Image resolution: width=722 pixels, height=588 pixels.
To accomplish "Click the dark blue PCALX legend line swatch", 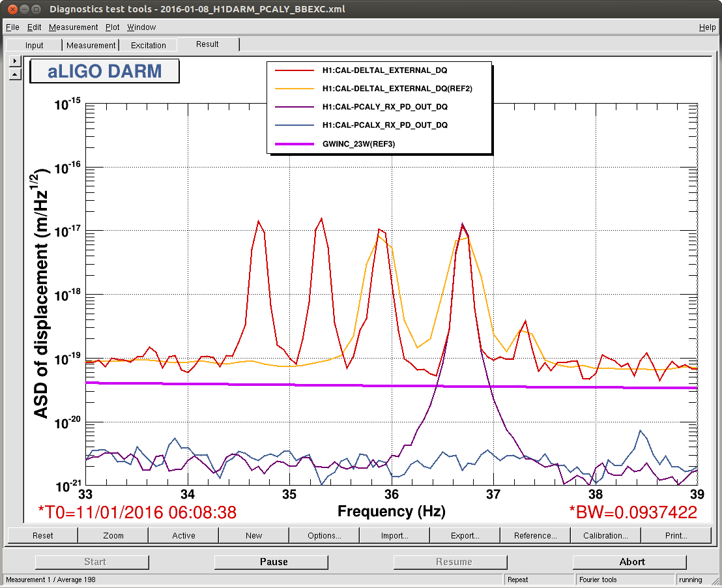I will click(x=295, y=125).
